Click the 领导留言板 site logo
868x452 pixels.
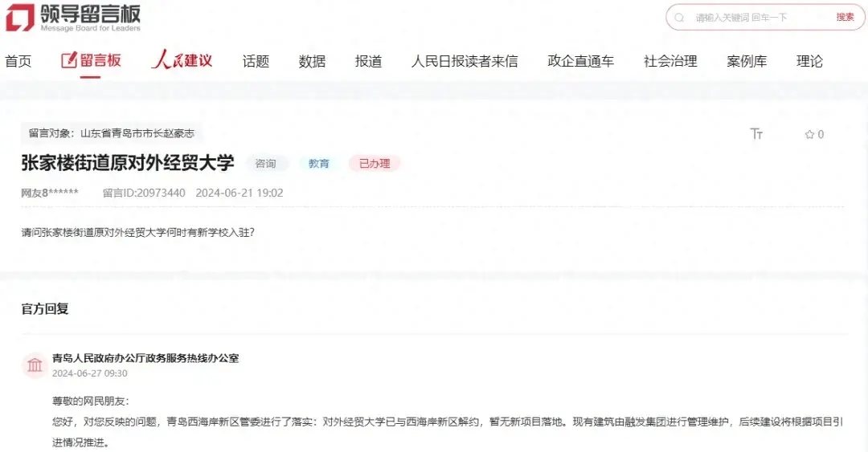coord(73,18)
